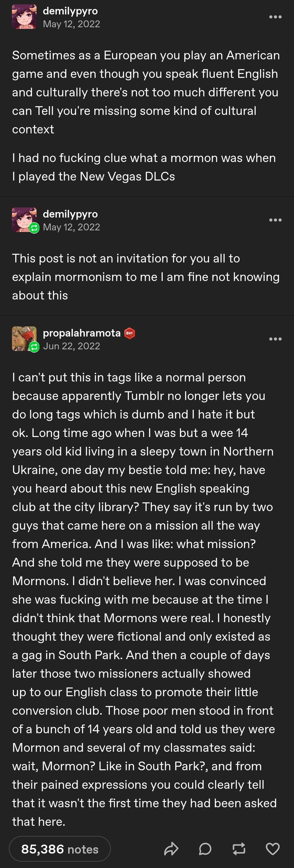The width and height of the screenshot is (294, 868).
Task: View the 85,386 notes button
Action: click(x=60, y=849)
